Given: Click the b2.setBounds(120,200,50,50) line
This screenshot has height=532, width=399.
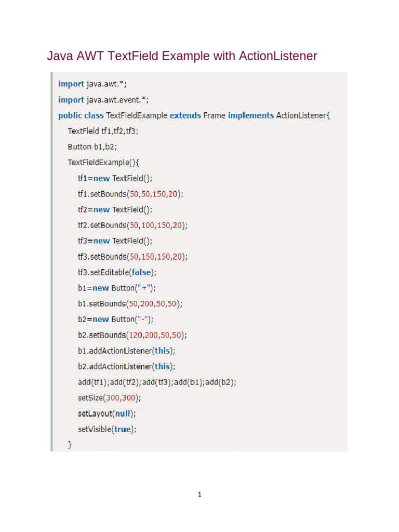Looking at the screenshot, I should (x=132, y=335).
